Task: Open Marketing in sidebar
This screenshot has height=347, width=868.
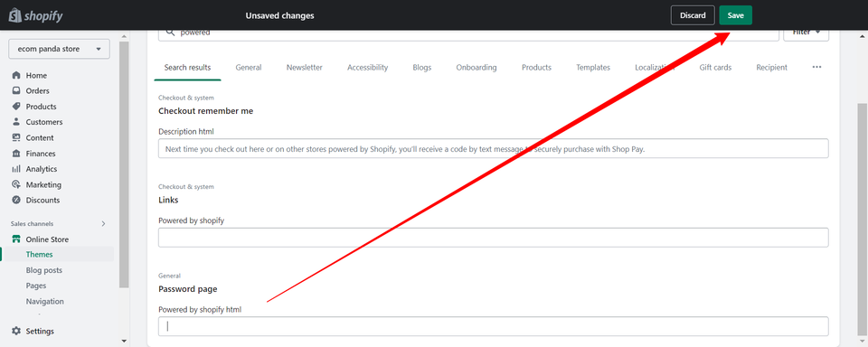Action: coord(43,185)
